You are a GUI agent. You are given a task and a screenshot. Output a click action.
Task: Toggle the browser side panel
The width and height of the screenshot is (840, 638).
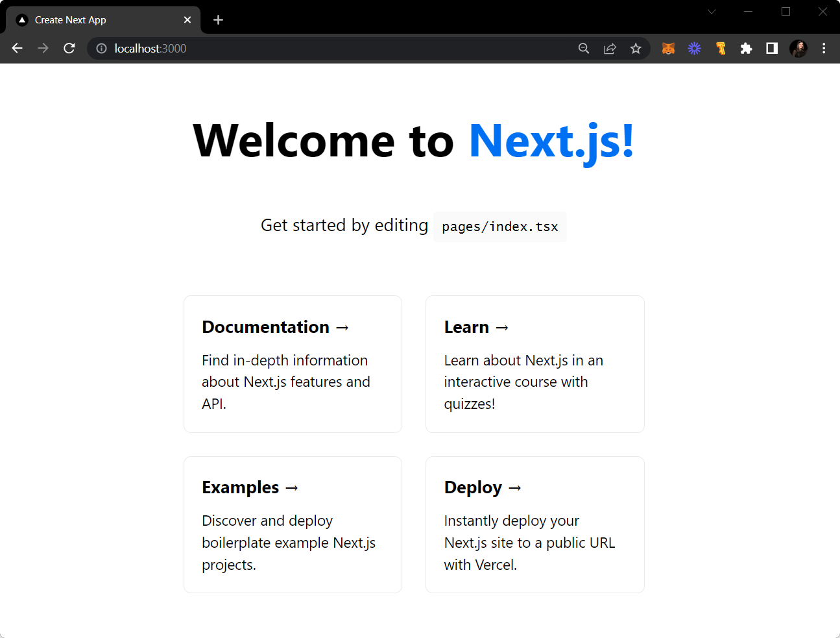click(772, 49)
